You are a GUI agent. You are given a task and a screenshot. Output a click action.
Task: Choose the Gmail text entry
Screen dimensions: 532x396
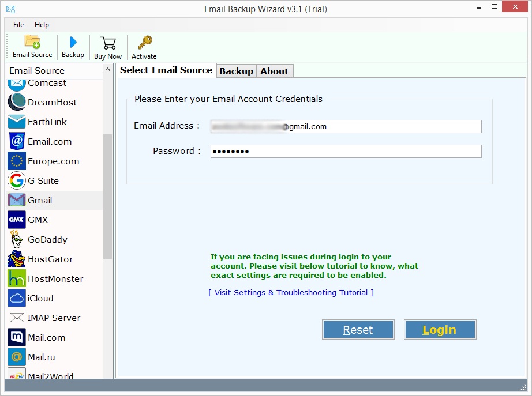pos(40,201)
